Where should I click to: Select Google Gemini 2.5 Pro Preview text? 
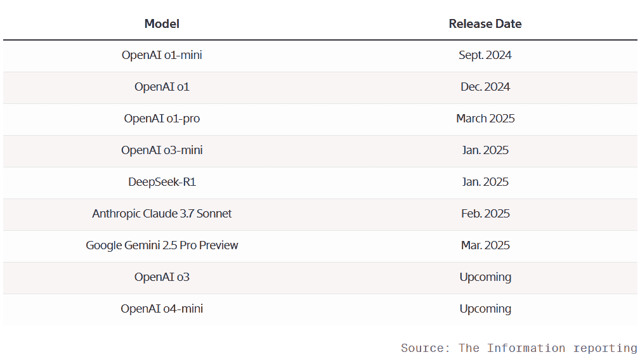[x=162, y=245]
